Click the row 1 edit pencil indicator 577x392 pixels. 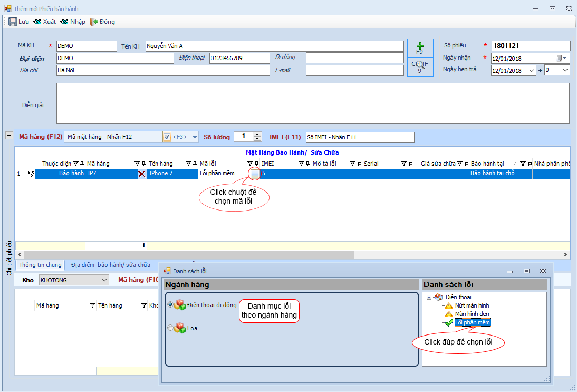coord(31,174)
